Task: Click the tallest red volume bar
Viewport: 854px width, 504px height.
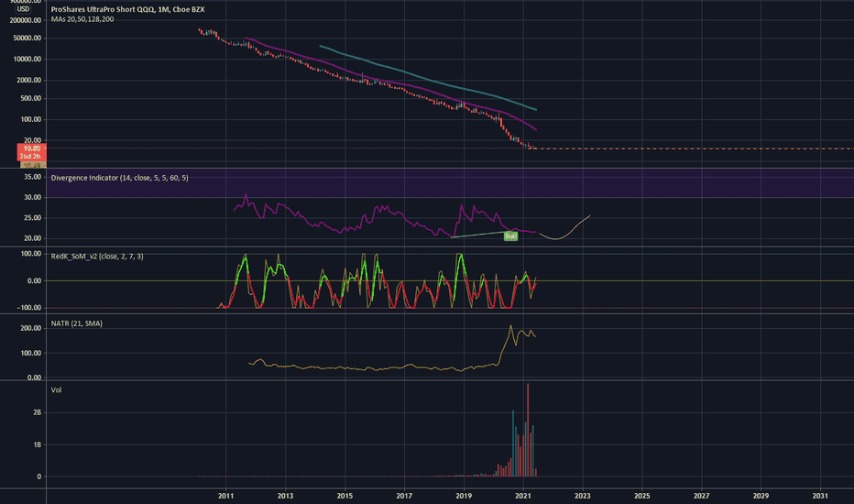Action: coord(528,430)
